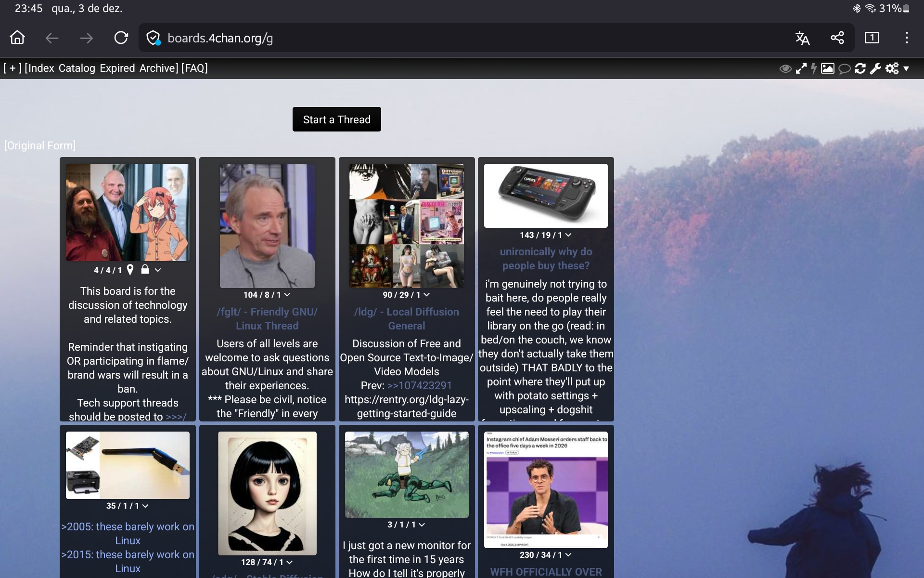Image resolution: width=924 pixels, height=578 pixels.
Task: Toggle the speech bubble quote icon
Action: tap(844, 68)
